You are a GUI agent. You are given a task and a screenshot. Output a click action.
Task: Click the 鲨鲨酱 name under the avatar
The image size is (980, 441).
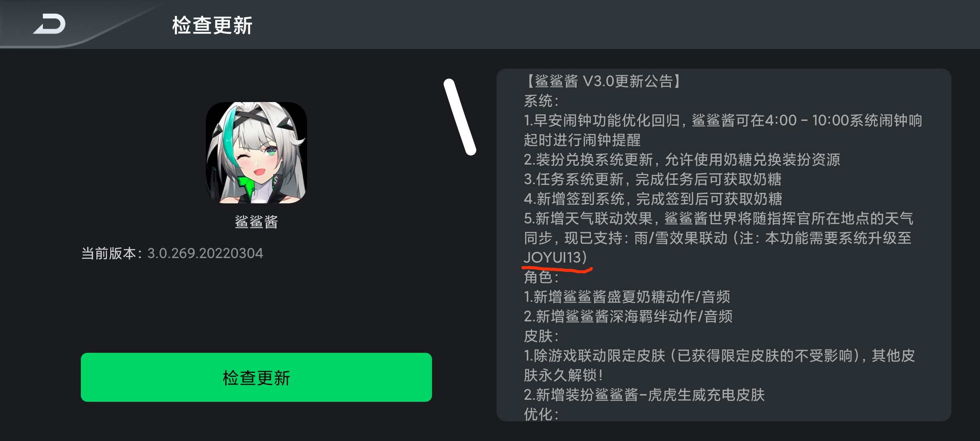point(256,222)
